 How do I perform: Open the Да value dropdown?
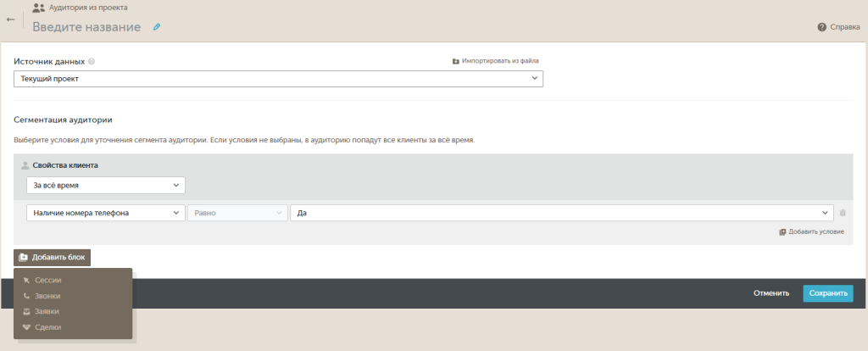click(561, 213)
